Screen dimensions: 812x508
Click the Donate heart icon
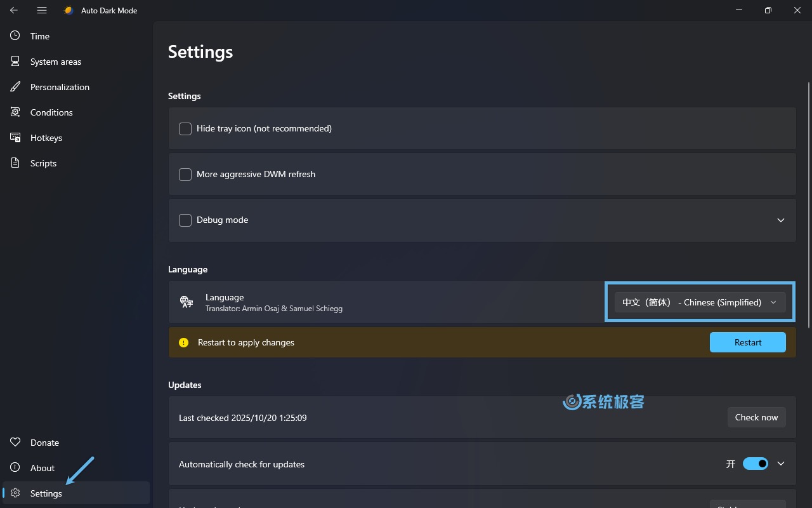coord(15,443)
